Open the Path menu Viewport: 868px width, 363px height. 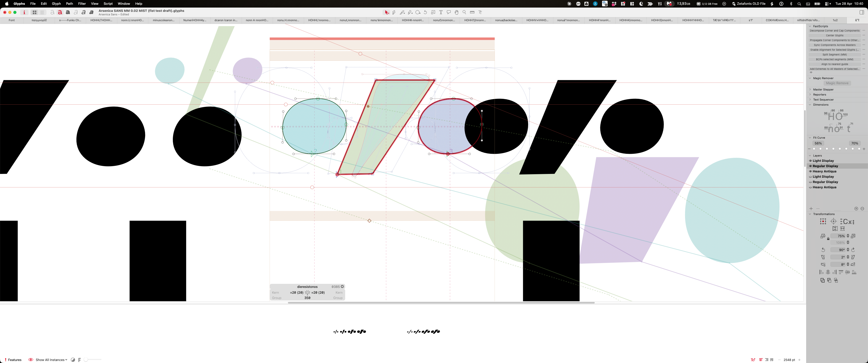point(69,4)
